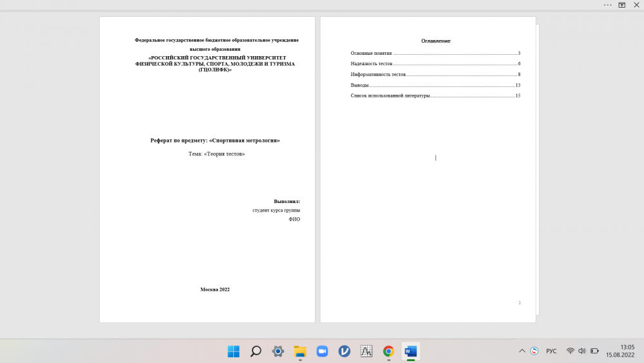Click the next page edge at right
This screenshot has height=363, width=644.
[538, 170]
